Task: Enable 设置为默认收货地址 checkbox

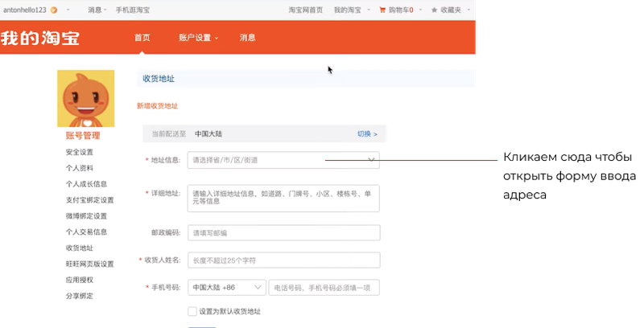Action: click(192, 311)
